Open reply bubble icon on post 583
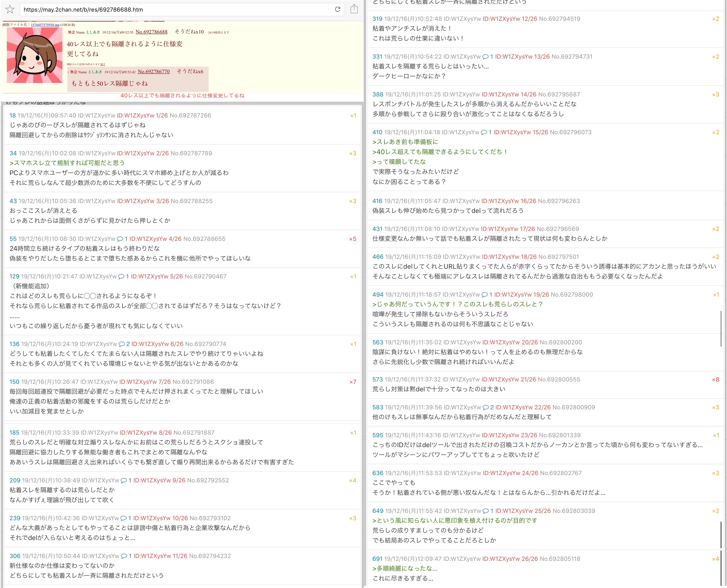Image resolution: width=727 pixels, height=588 pixels. (x=485, y=407)
